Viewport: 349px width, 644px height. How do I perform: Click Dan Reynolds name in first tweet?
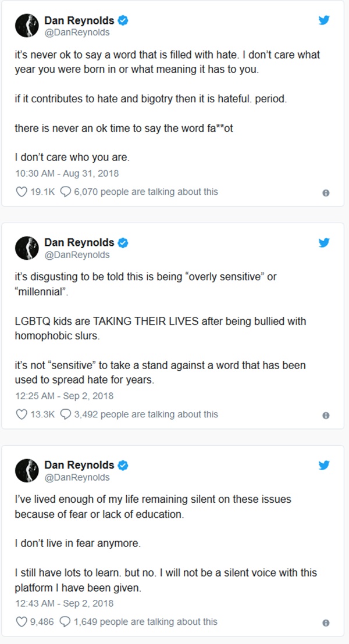click(x=79, y=20)
